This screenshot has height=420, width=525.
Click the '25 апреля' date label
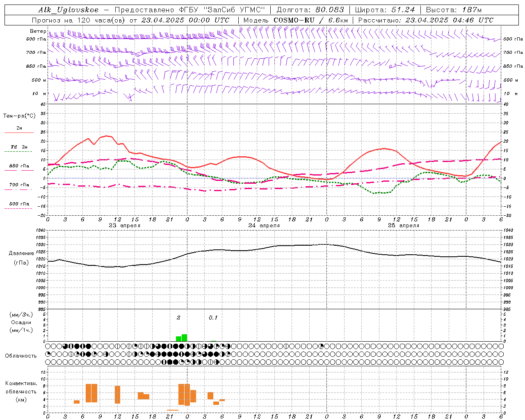(x=404, y=226)
